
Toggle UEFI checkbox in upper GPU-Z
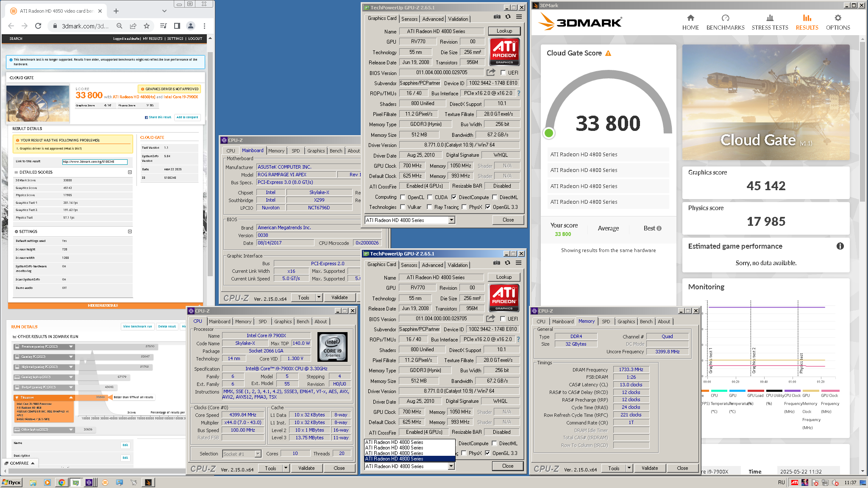(x=503, y=72)
